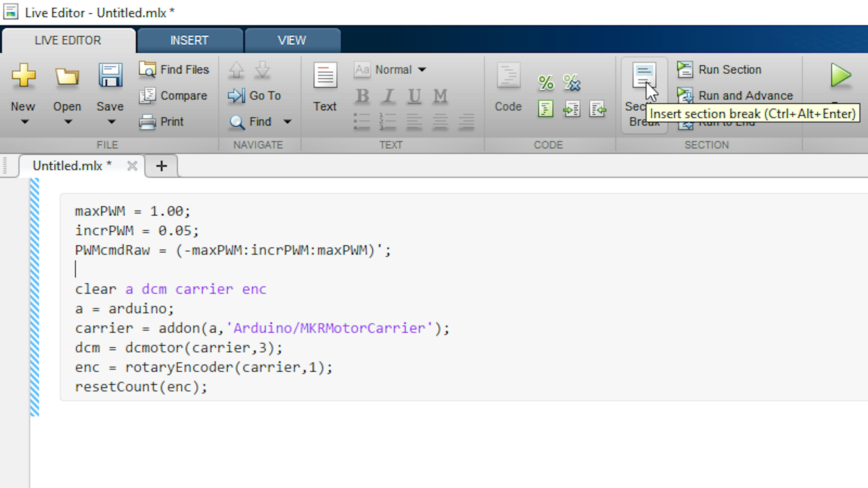This screenshot has height=488, width=868.
Task: Click the numbered list icon
Action: pyautogui.click(x=388, y=122)
